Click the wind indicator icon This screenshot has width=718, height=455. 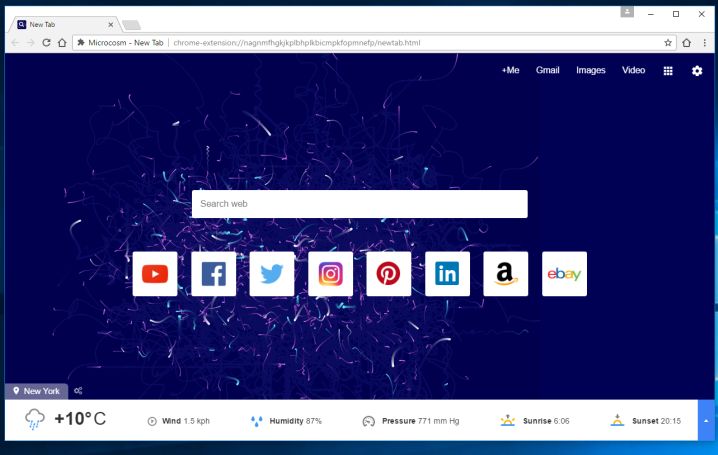152,421
